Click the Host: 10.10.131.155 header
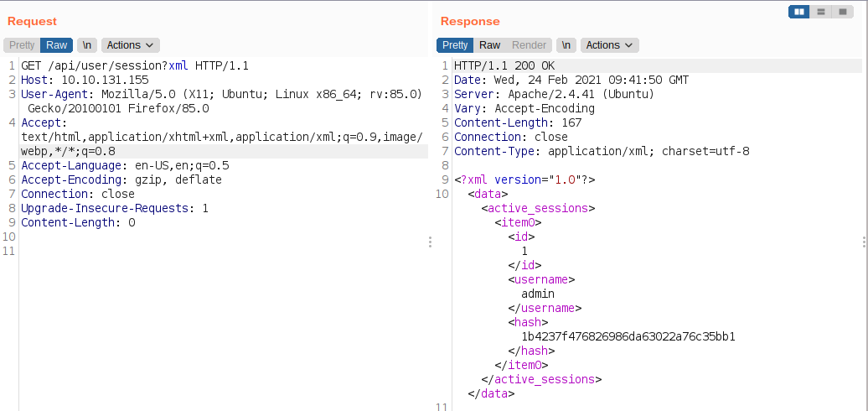 point(85,81)
